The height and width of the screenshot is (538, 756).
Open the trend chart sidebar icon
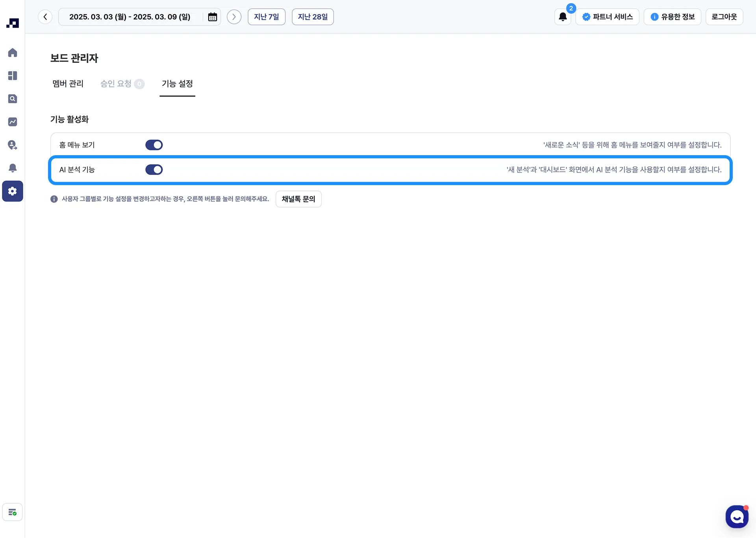(x=13, y=122)
